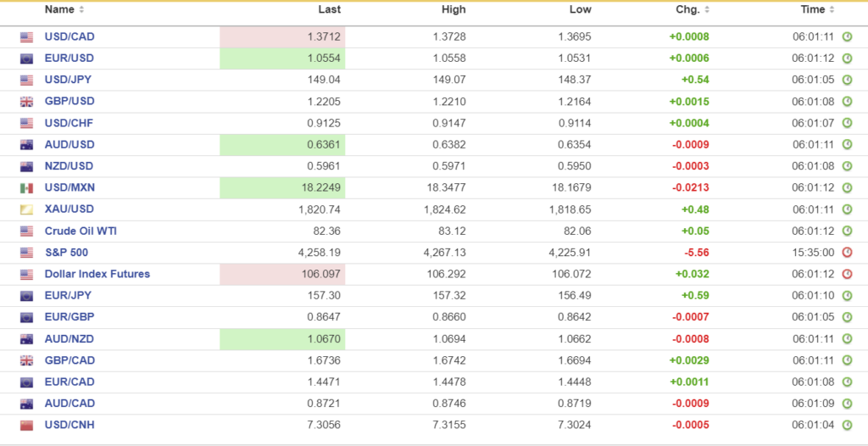Sort the table by Name column arrows
The width and height of the screenshot is (868, 446).
[81, 10]
